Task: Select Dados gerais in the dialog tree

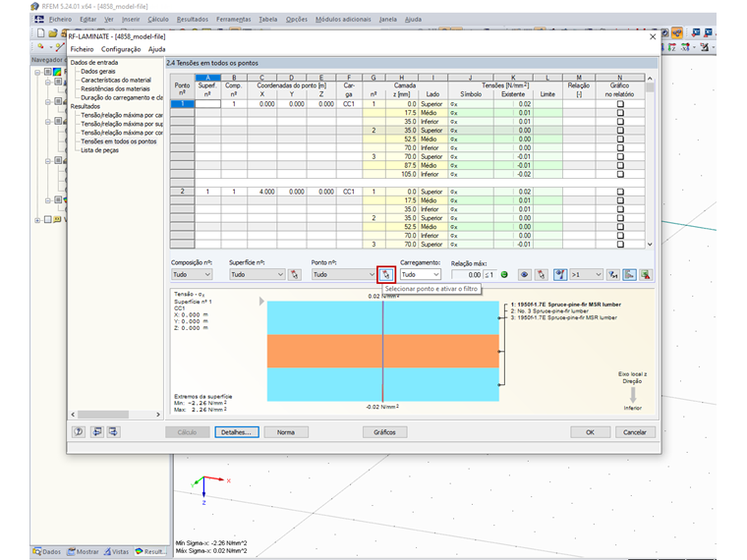Action: [98, 71]
